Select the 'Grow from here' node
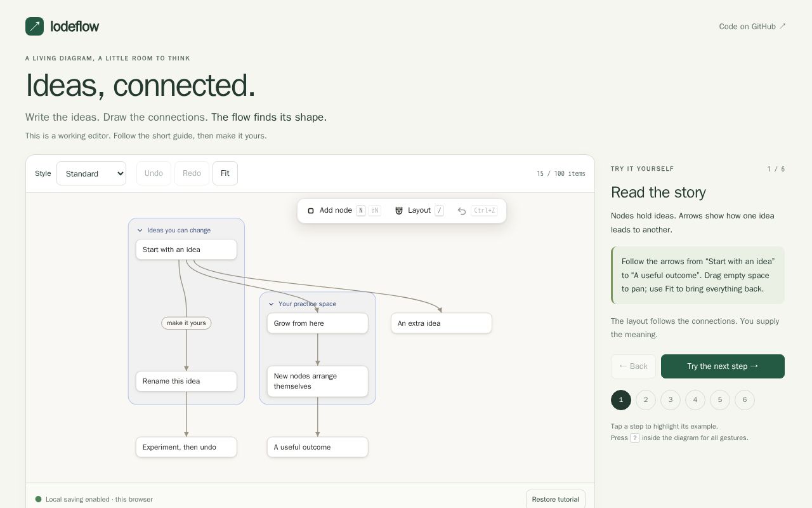This screenshot has width=812, height=508. [x=318, y=323]
